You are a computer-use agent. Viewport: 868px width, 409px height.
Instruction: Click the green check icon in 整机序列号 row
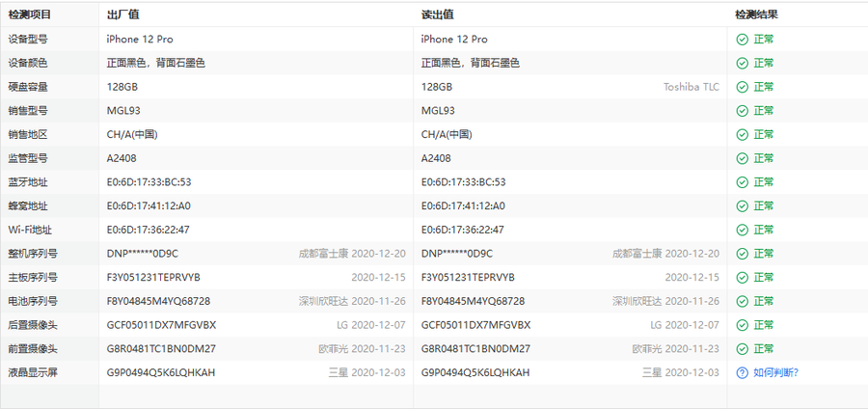(742, 254)
